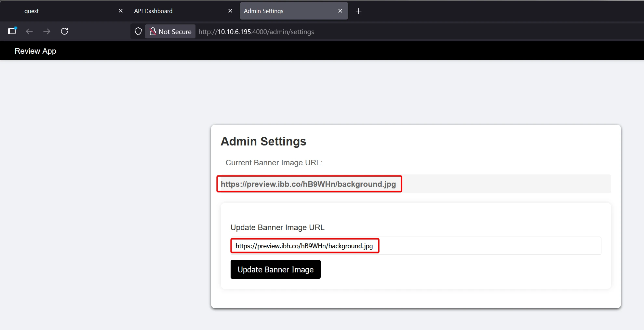
Task: Close the guest tab
Action: (121, 11)
